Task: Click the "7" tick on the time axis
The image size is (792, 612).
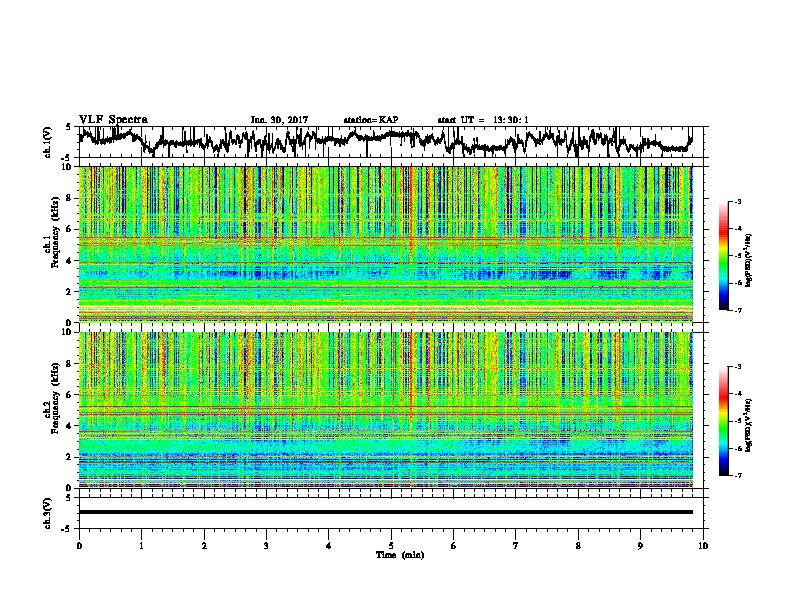Action: point(516,546)
